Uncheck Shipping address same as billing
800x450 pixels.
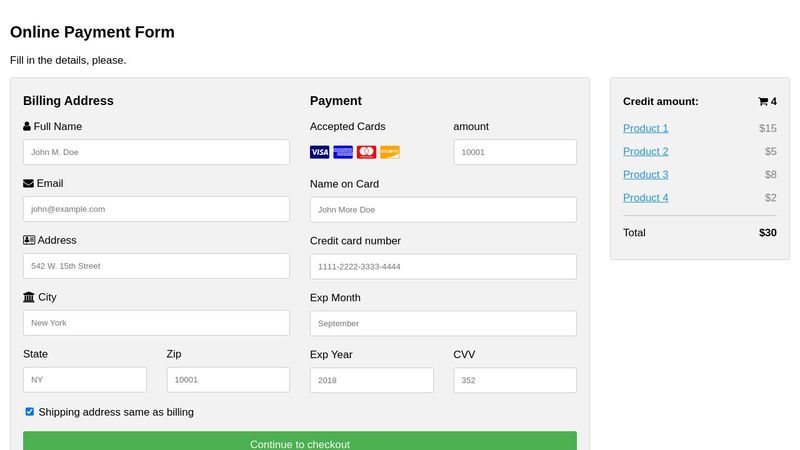click(x=30, y=412)
